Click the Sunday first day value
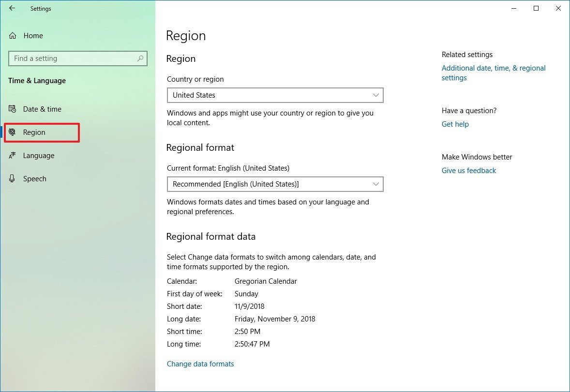This screenshot has height=392, width=570. [246, 293]
